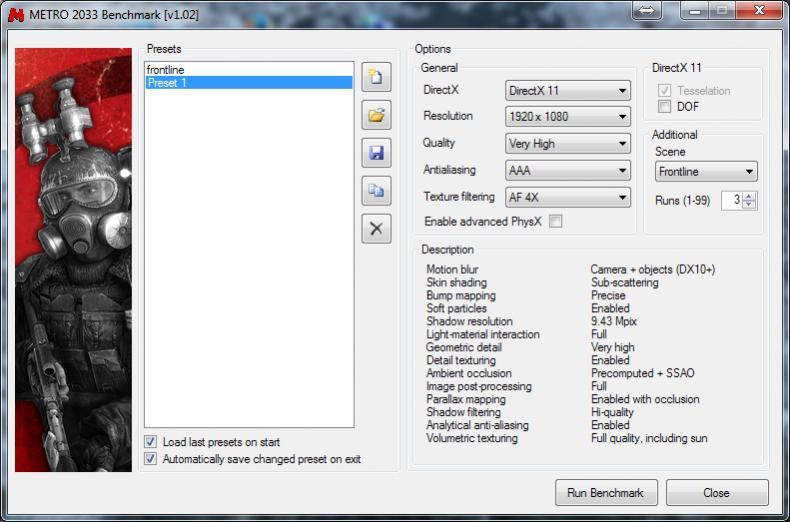This screenshot has height=522, width=790.
Task: Click the Geometric detail label
Action: coord(464,347)
